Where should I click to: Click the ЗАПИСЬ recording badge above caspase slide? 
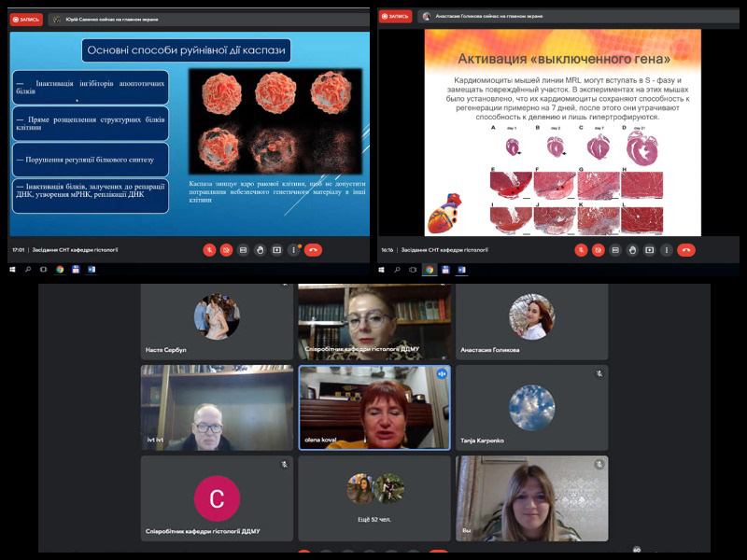[26, 19]
